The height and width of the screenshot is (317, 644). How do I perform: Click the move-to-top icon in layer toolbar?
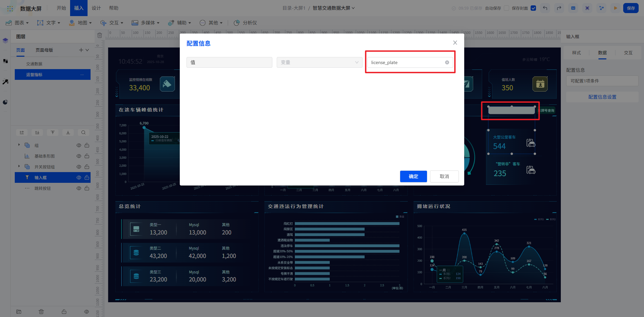[x=53, y=133]
